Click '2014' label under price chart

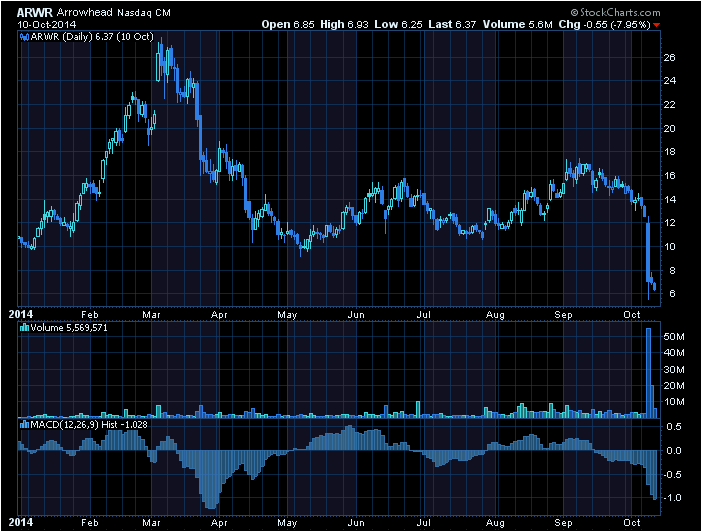click(21, 314)
